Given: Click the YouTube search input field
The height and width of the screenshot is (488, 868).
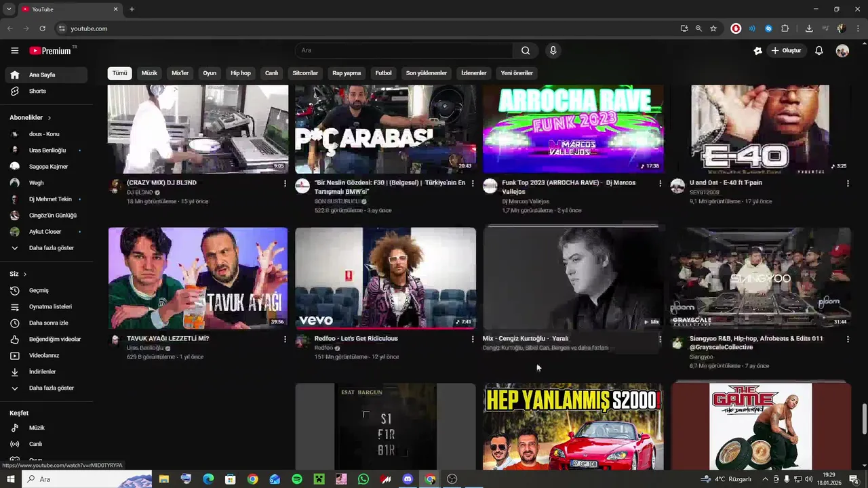Looking at the screenshot, I should (x=403, y=50).
